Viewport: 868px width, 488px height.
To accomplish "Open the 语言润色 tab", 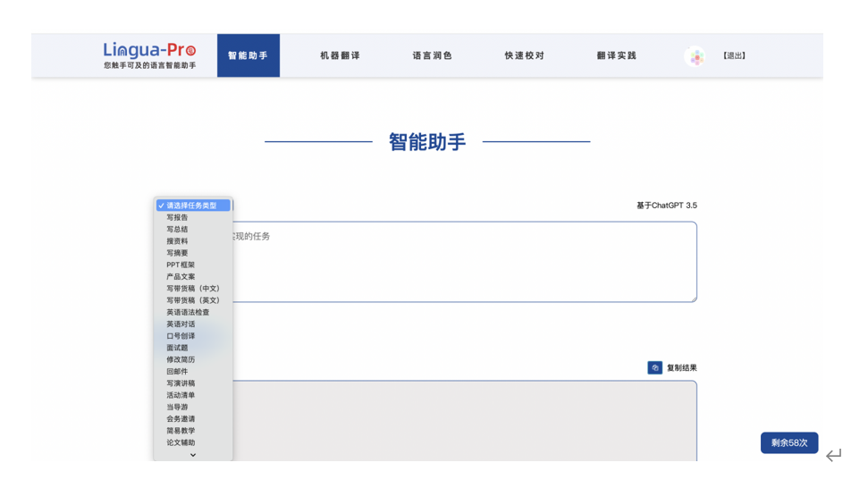I will click(x=433, y=56).
